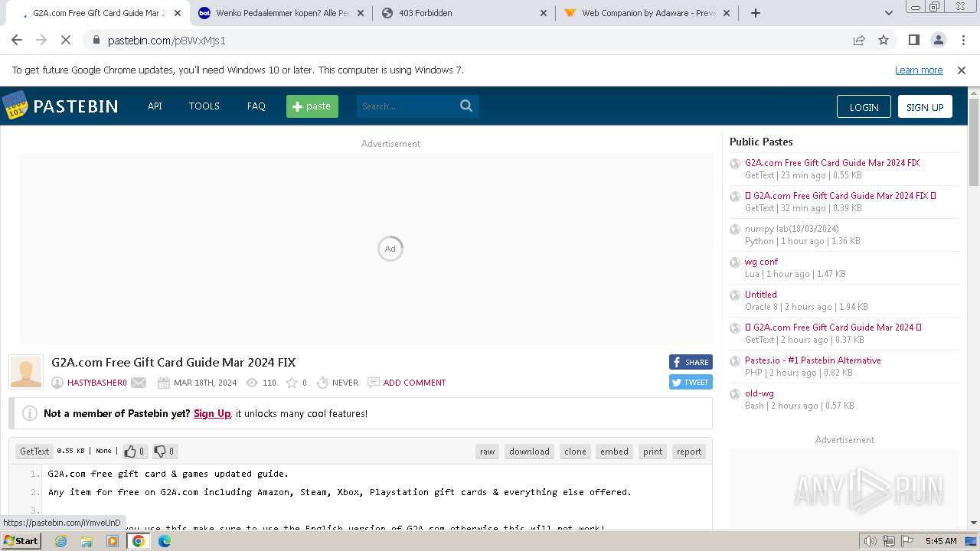Click the search magnifier icon on Pastebin
The height and width of the screenshot is (551, 980).
coord(466,106)
